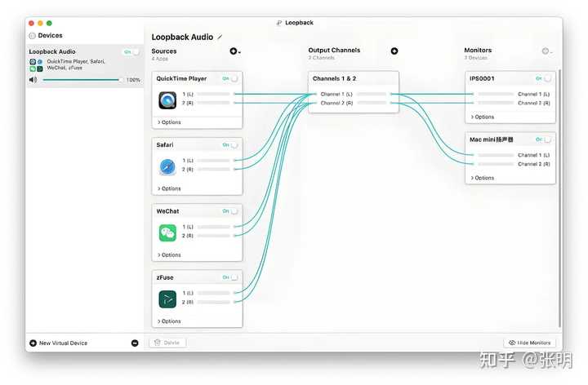
Task: Click Channel 1 (L) output level meter
Action: (x=372, y=94)
